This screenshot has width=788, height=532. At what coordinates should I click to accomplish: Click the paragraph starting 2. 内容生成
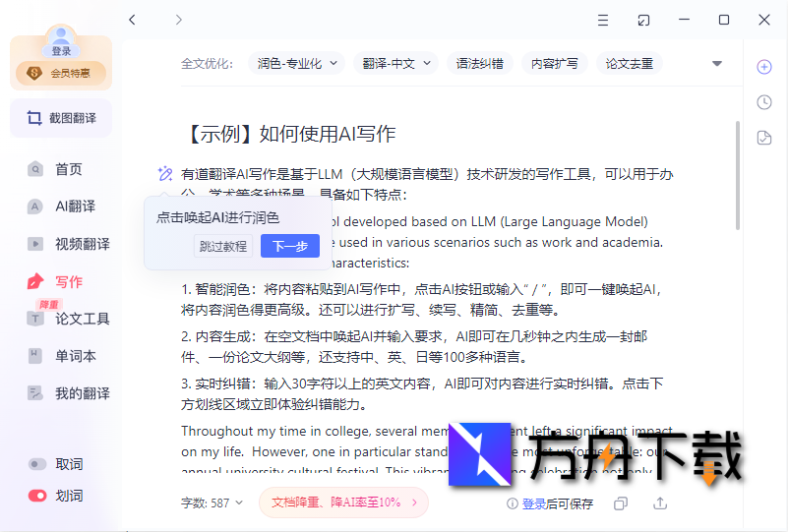click(x=414, y=346)
